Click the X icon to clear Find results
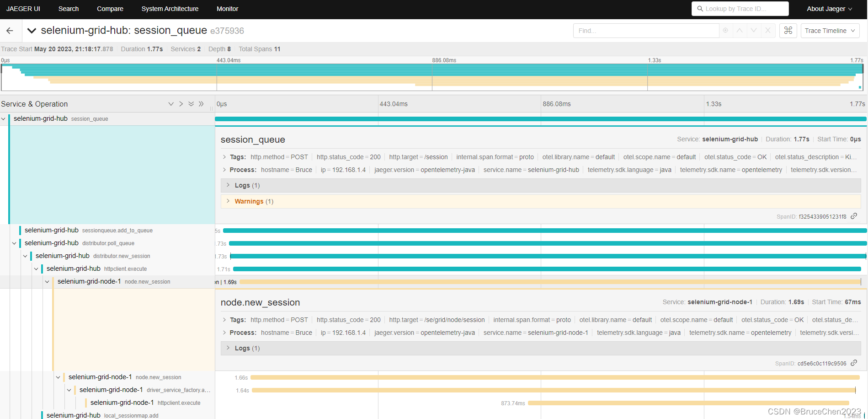 tap(768, 31)
